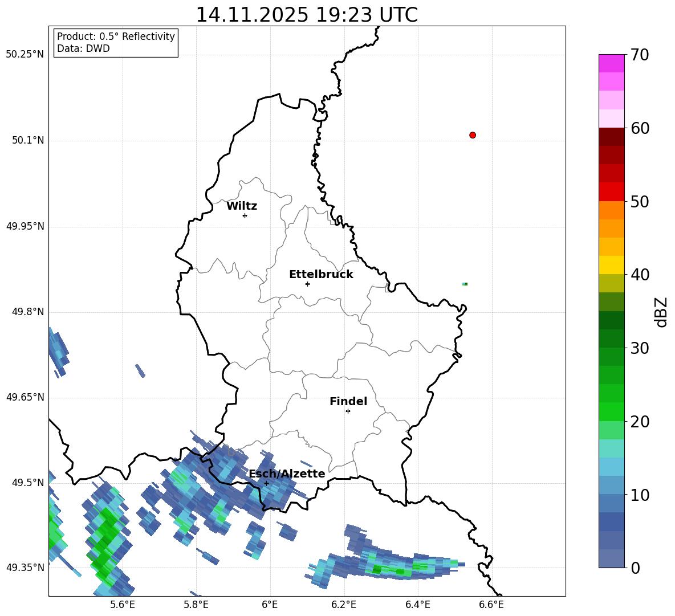Image resolution: width=675 pixels, height=616 pixels.
Task: Click the 30 tick on colorbar
Action: pos(640,348)
